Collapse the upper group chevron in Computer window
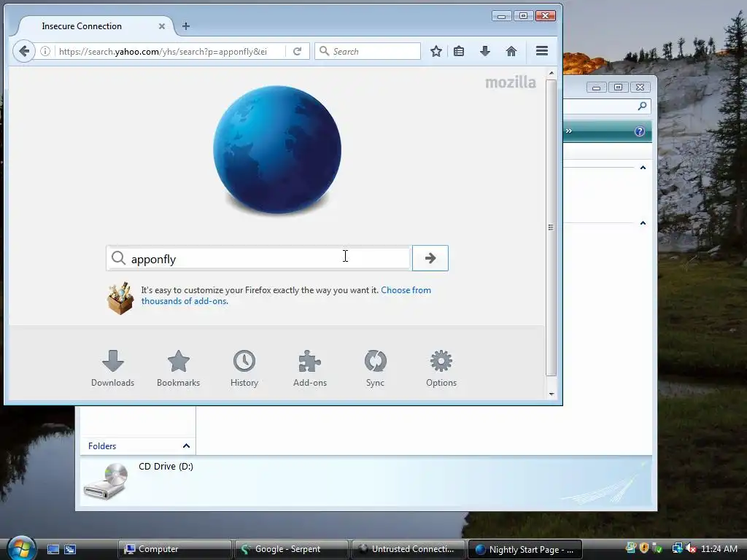This screenshot has width=747, height=560. coord(643,168)
